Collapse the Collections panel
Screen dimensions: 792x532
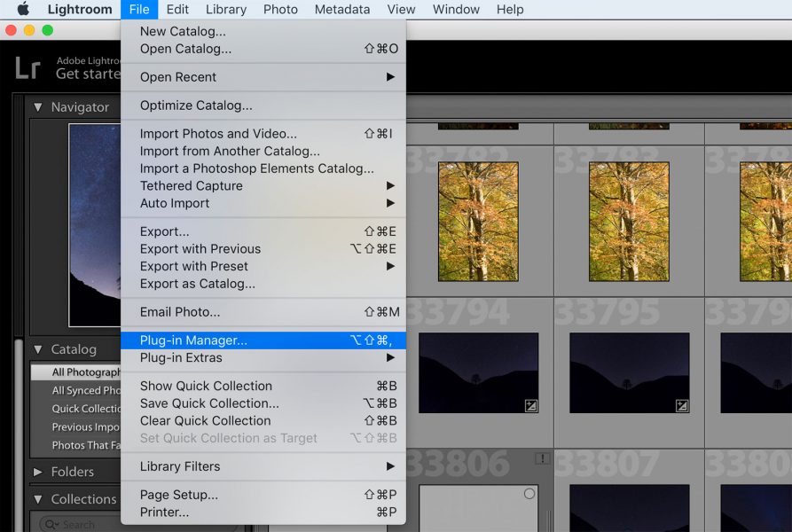pos(37,498)
